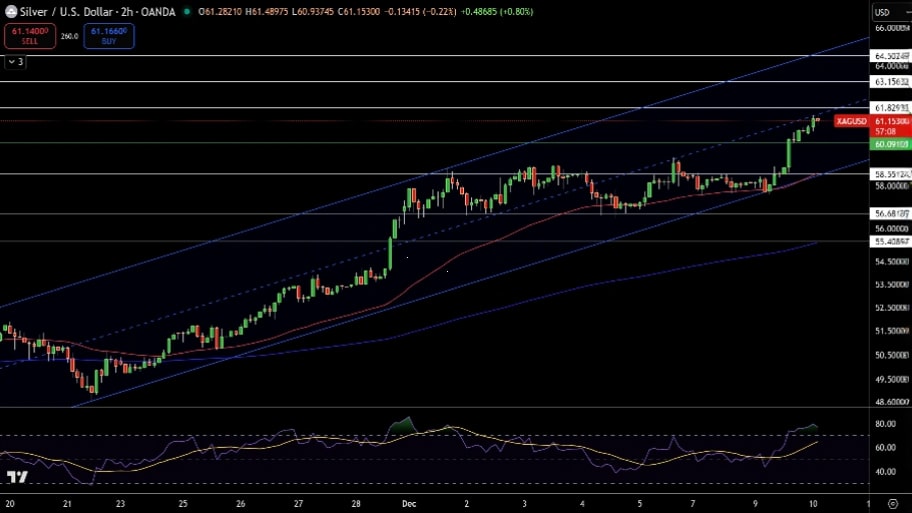Click the Dec date on time axis
The image size is (912, 513).
click(x=408, y=504)
